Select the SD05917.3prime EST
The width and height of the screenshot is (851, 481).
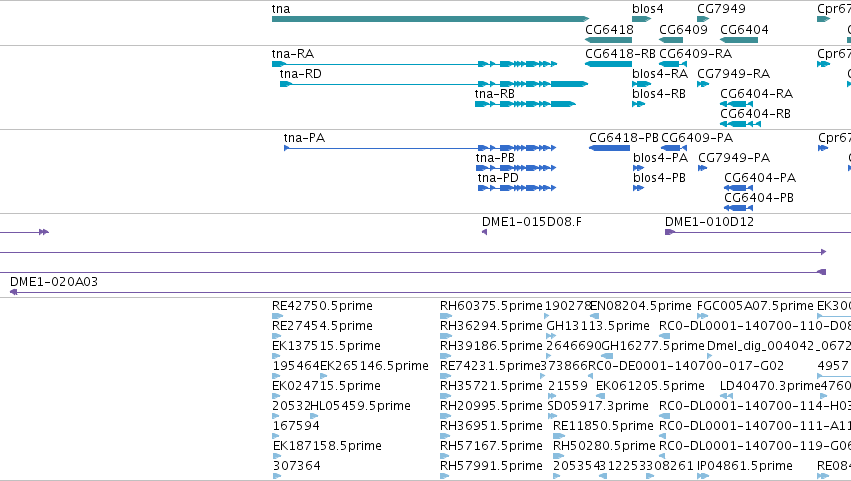pos(552,416)
